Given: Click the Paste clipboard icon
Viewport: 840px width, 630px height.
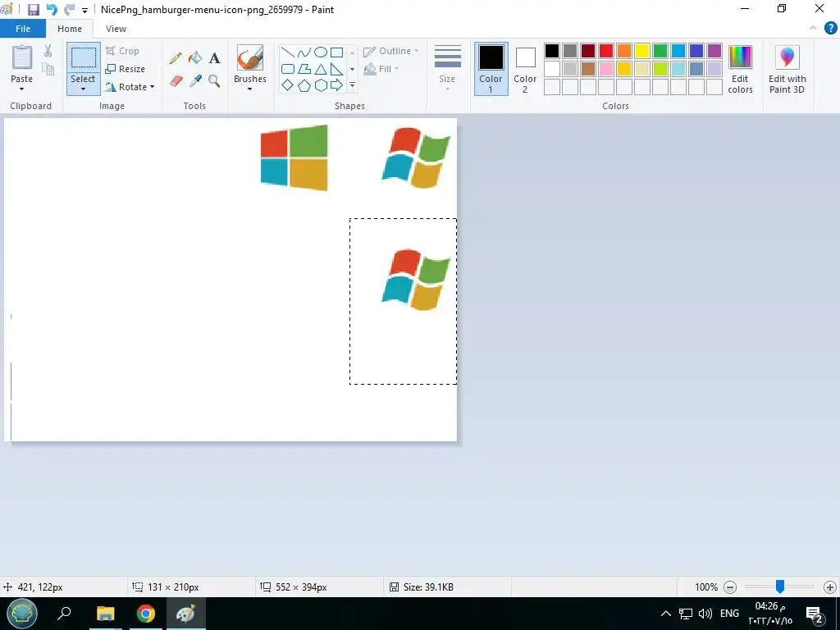Looking at the screenshot, I should [x=22, y=57].
